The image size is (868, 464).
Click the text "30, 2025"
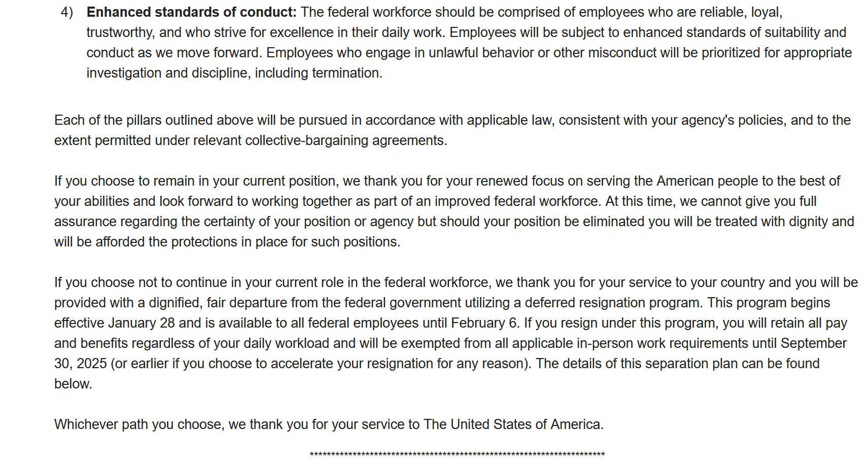pos(80,364)
